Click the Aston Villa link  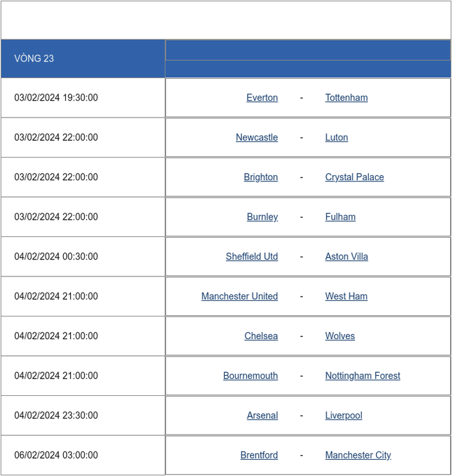click(346, 256)
